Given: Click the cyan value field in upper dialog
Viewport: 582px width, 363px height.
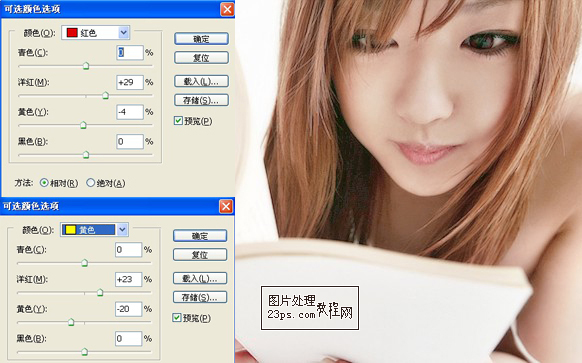Looking at the screenshot, I should pos(130,52).
